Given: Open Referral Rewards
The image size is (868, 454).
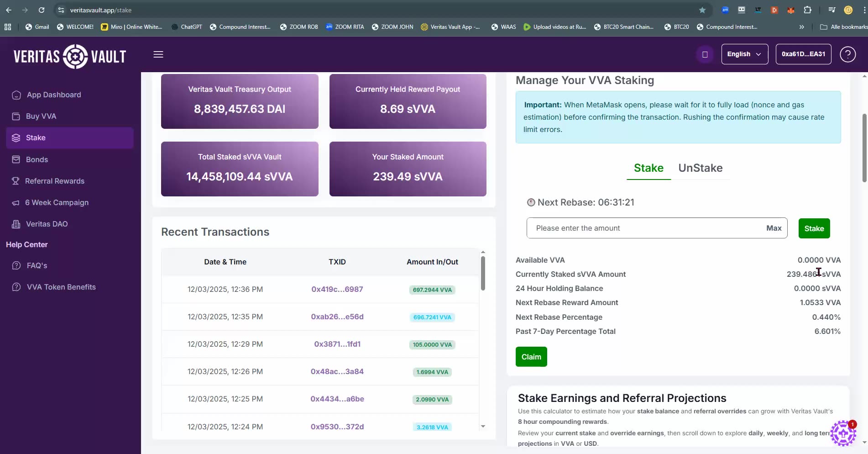Looking at the screenshot, I should pyautogui.click(x=55, y=181).
